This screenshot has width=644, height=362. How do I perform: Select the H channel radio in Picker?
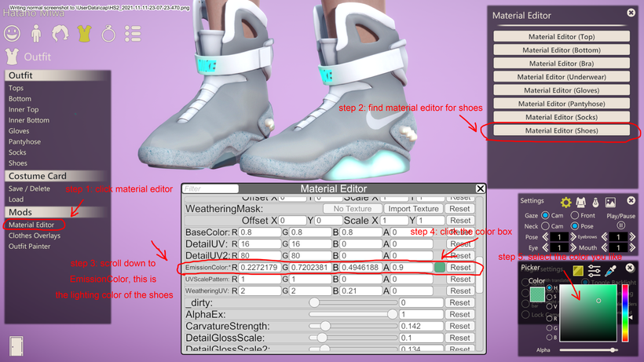click(x=550, y=287)
